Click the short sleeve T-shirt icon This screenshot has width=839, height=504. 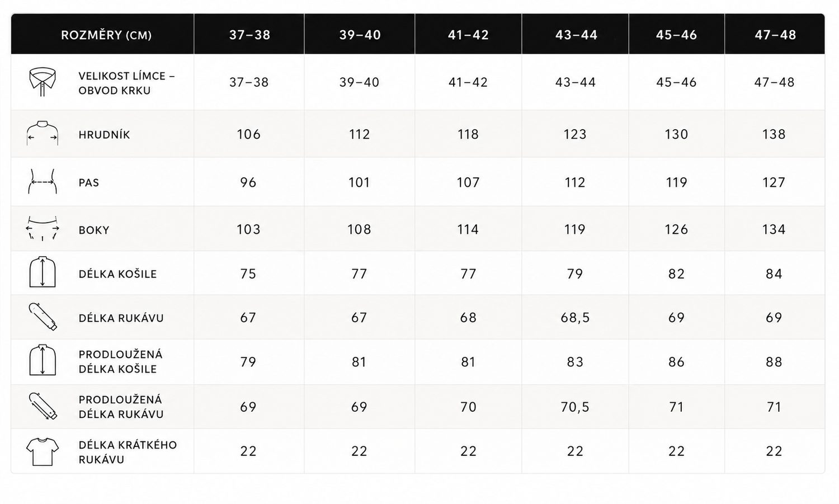43,451
